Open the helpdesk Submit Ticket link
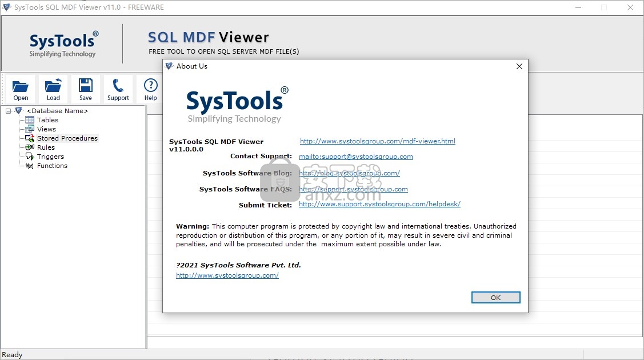The height and width of the screenshot is (360, 644). (x=379, y=204)
